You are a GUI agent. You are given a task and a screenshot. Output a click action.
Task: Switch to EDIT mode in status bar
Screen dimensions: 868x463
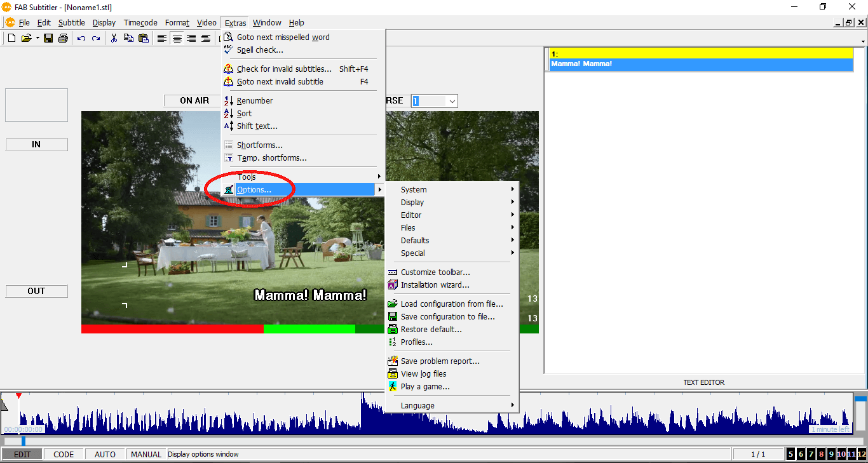22,454
